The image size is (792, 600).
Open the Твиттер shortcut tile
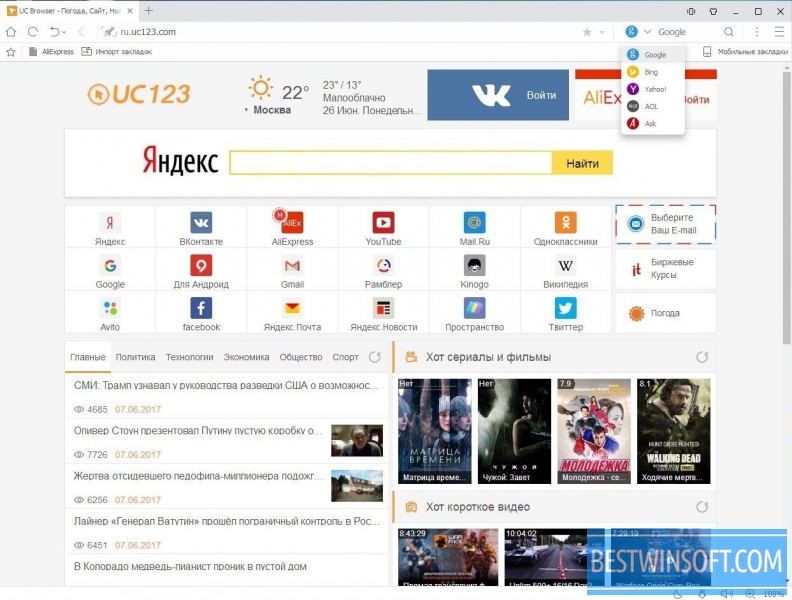coord(566,312)
